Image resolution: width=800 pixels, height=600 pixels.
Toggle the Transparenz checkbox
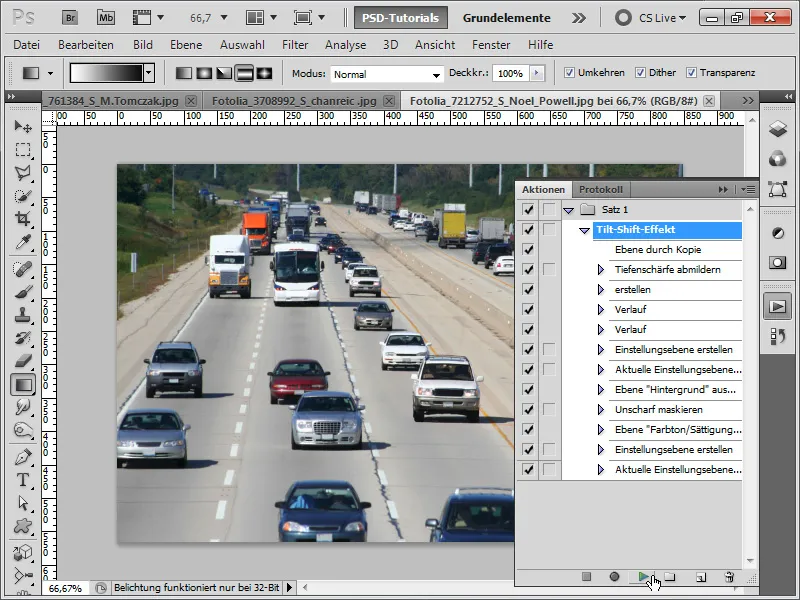(692, 73)
